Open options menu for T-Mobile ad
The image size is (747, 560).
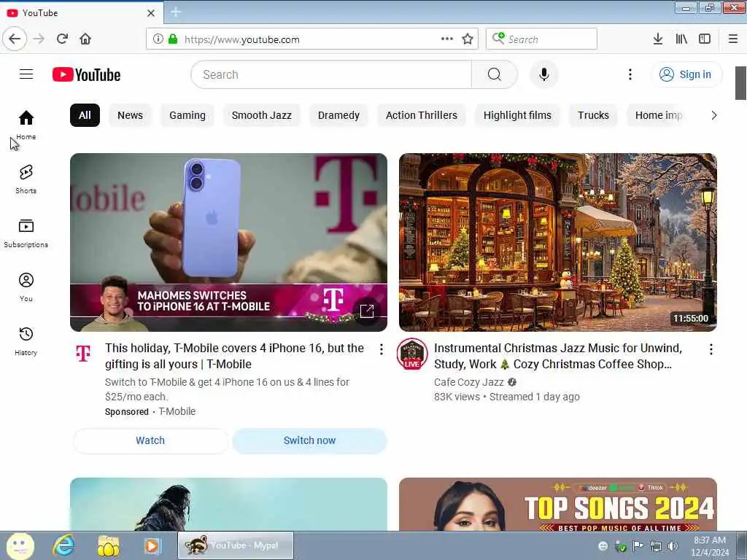[x=381, y=349]
